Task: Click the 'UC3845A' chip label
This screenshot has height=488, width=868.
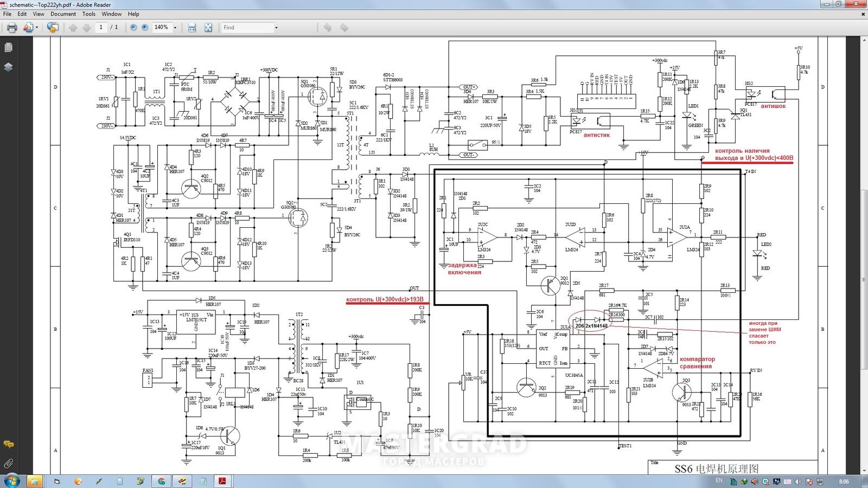Action: click(573, 375)
